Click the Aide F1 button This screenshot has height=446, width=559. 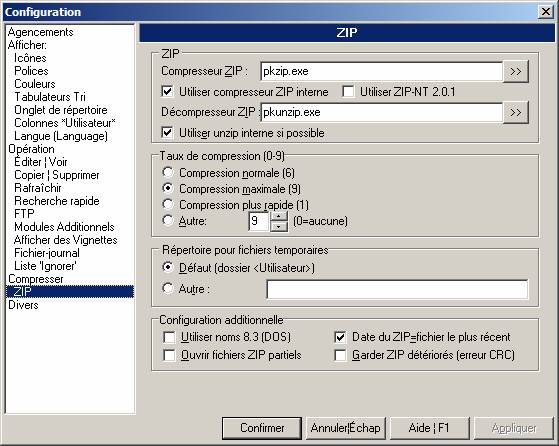pos(429,428)
